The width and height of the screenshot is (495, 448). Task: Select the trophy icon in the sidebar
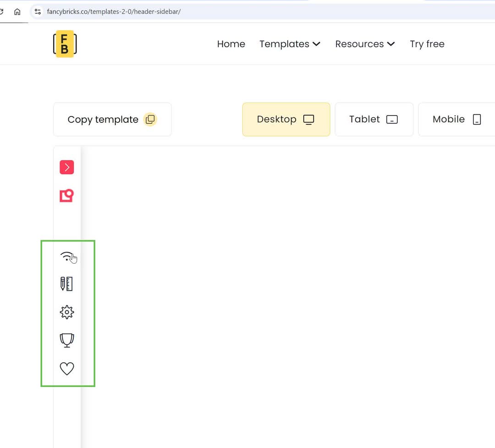click(66, 340)
